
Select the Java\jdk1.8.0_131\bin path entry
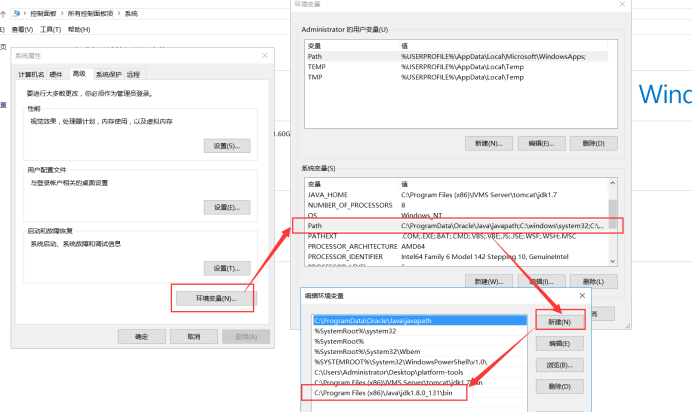(x=420, y=393)
